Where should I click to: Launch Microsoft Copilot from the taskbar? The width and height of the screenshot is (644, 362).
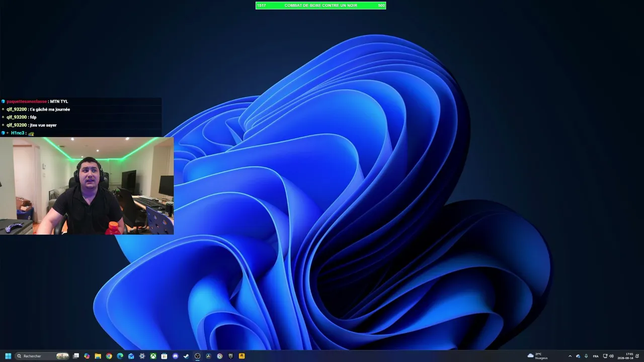click(87, 356)
